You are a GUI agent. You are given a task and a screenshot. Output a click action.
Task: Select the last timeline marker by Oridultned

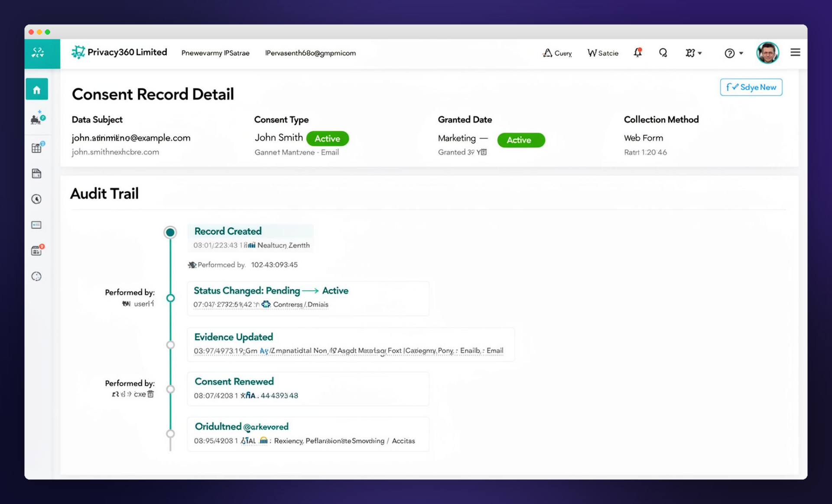[x=171, y=434]
